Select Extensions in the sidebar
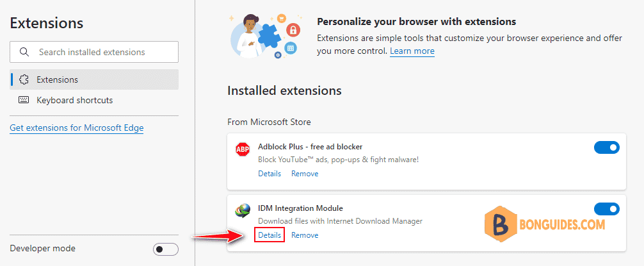Image resolution: width=644 pixels, height=266 pixels. [x=94, y=79]
